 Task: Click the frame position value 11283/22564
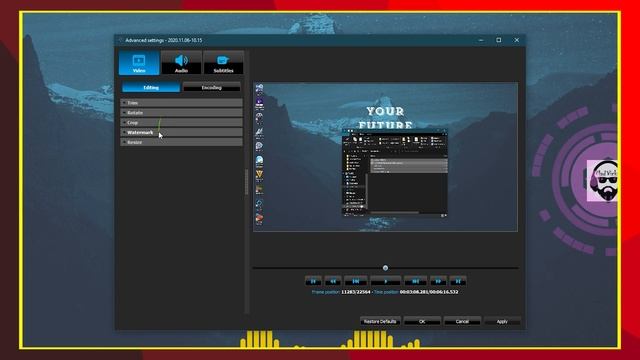click(356, 292)
